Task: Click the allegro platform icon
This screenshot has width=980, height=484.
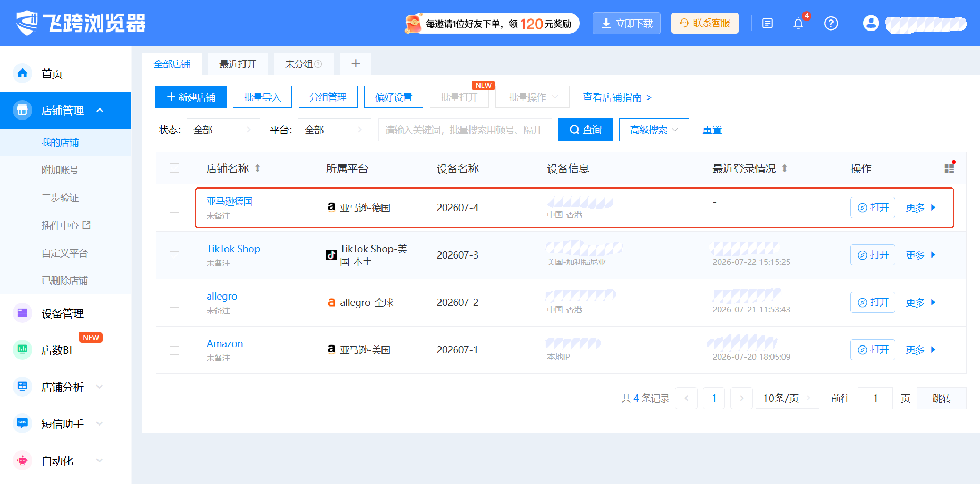Action: [331, 302]
